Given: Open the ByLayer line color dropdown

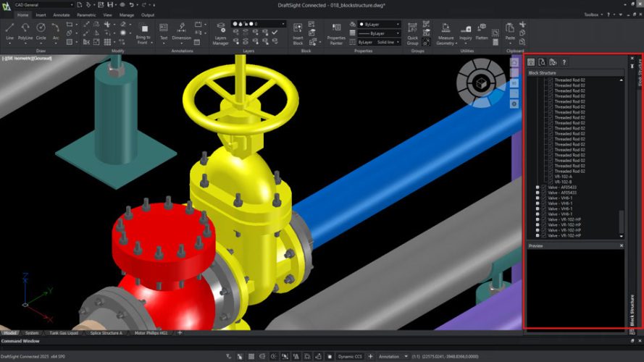Looking at the screenshot, I should (x=379, y=24).
